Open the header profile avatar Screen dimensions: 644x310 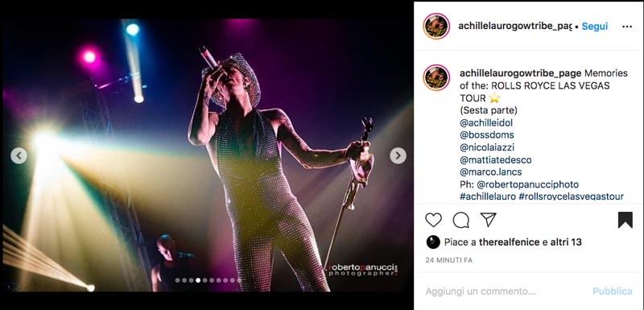(436, 27)
